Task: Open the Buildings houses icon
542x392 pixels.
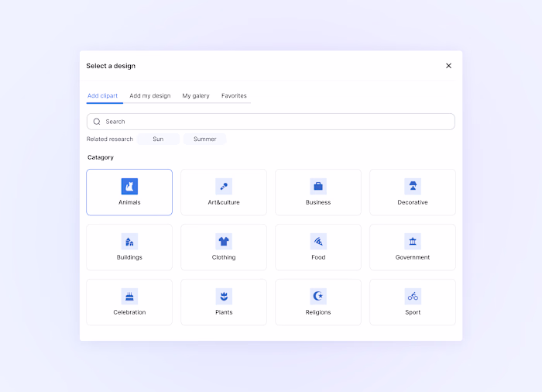Action: pos(129,242)
